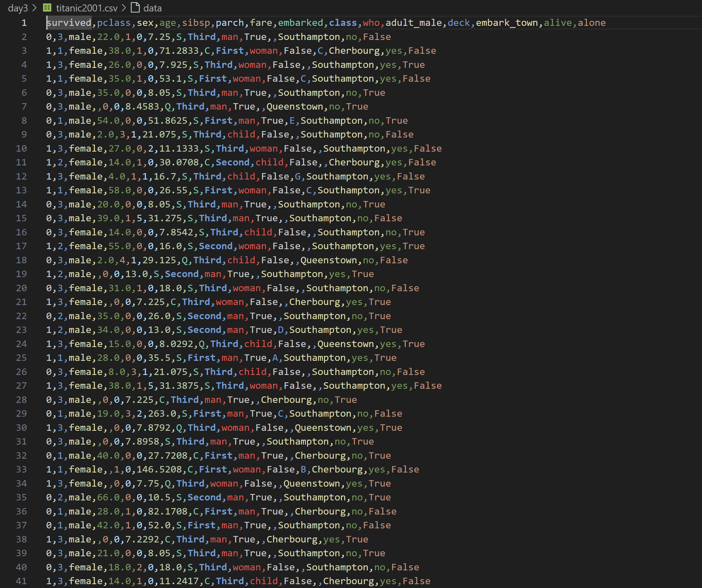Click line number 20 in the gutter
Screen dimensions: 702x588
(21, 288)
